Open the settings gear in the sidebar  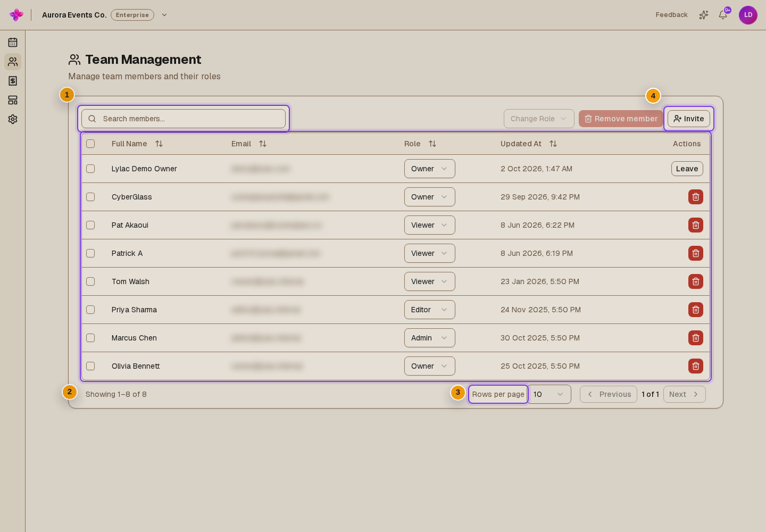click(x=13, y=119)
